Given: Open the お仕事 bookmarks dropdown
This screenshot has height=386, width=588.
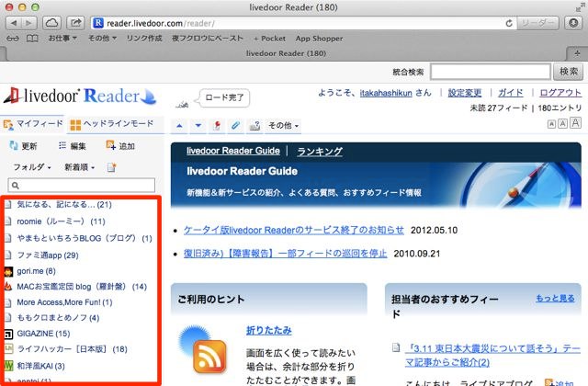Looking at the screenshot, I should [x=62, y=39].
